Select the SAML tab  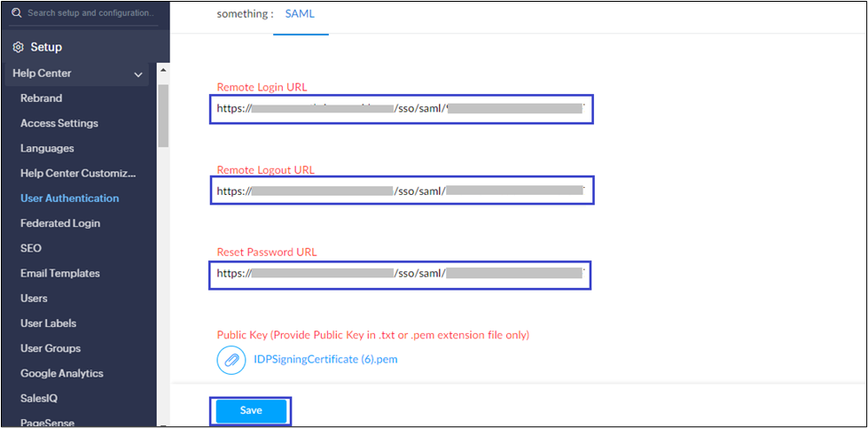[x=300, y=14]
